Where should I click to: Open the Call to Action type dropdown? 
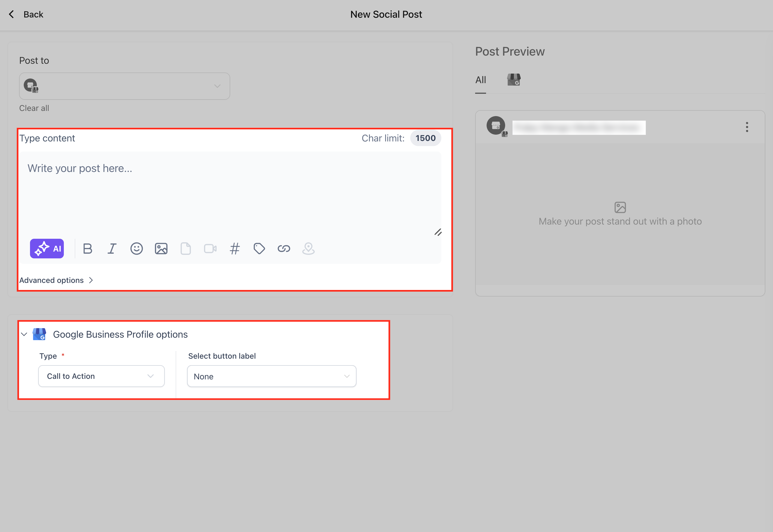(x=101, y=376)
